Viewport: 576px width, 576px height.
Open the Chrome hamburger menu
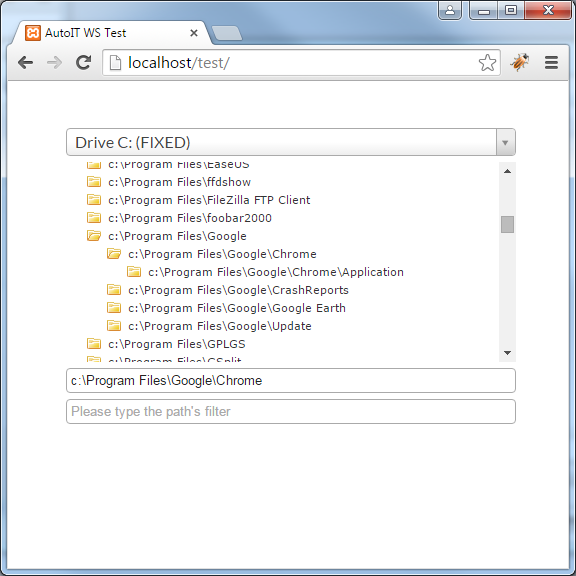coord(551,62)
